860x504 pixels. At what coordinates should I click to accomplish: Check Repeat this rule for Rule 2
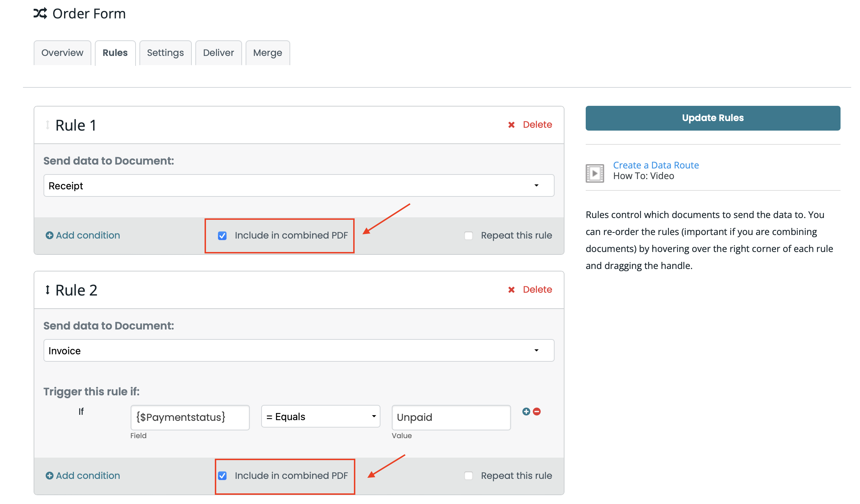pyautogui.click(x=468, y=476)
